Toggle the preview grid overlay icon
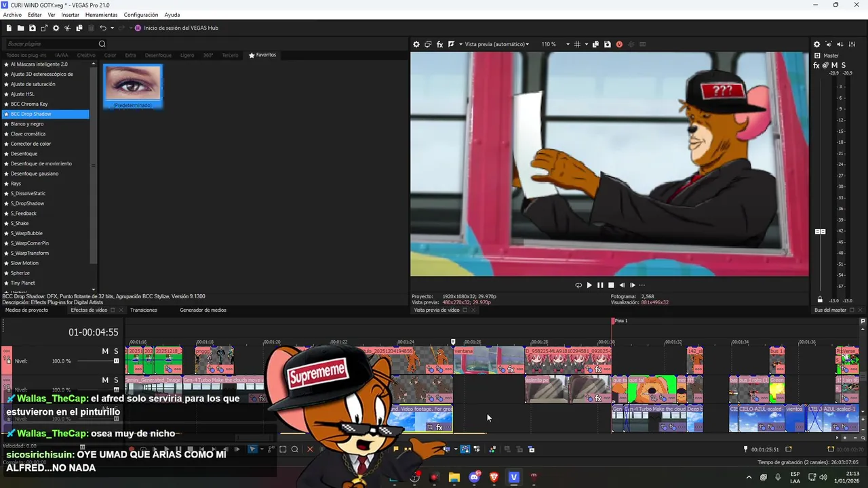Viewport: 868px width, 488px height. pyautogui.click(x=577, y=44)
